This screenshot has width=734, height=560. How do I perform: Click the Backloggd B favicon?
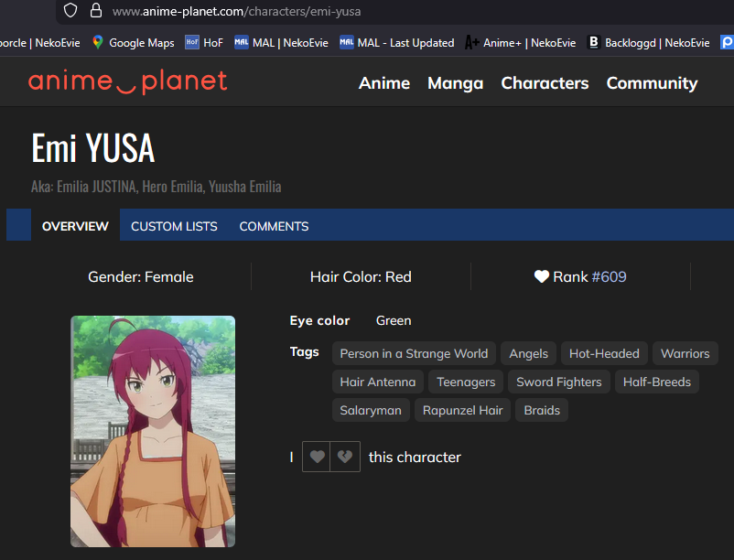pyautogui.click(x=594, y=42)
